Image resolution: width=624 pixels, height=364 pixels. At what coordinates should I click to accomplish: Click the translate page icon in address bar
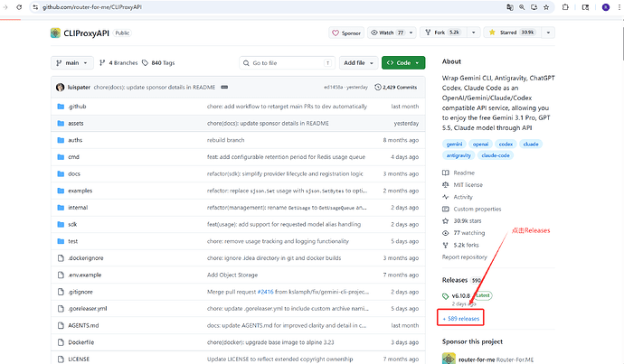click(510, 7)
